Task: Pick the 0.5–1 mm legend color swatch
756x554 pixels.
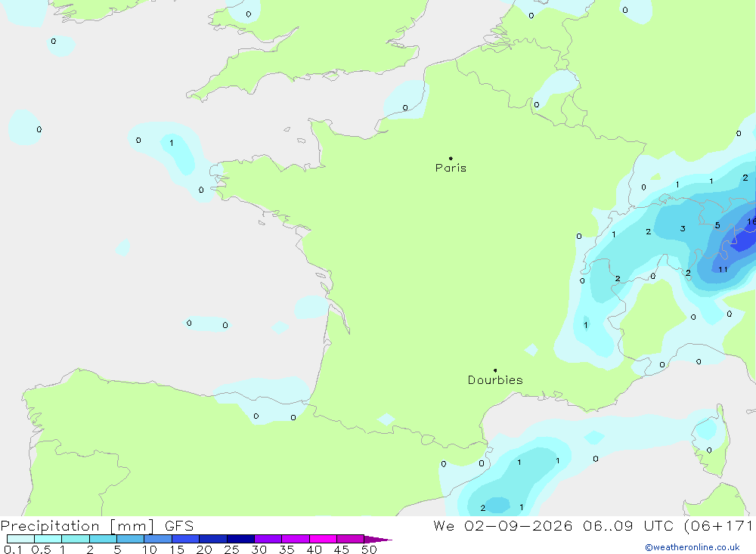Action: click(48, 539)
